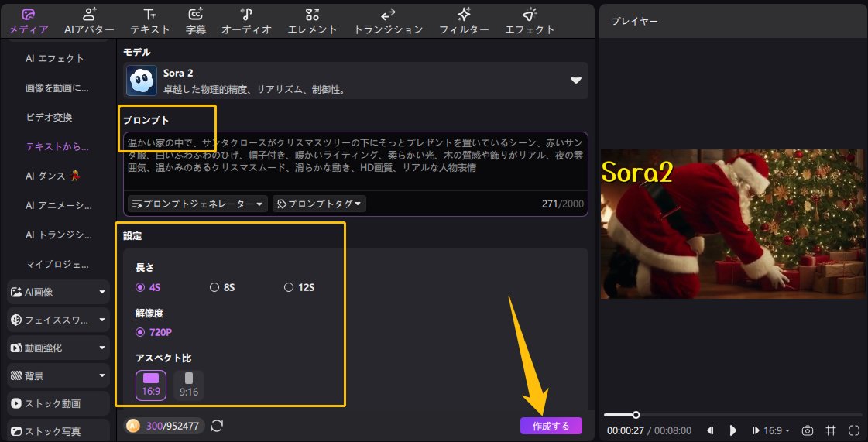Screen dimensions: 868x442
Task: Select テキストから… sidebar item
Action: point(57,146)
